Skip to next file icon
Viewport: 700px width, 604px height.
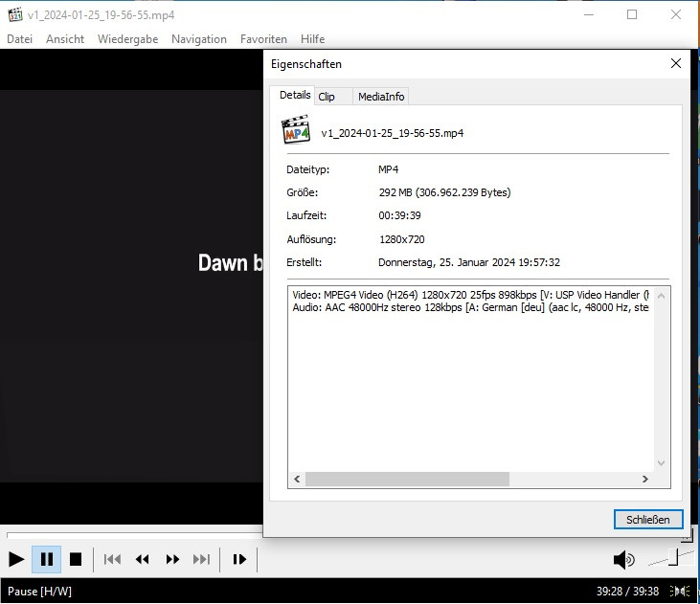coord(201,559)
